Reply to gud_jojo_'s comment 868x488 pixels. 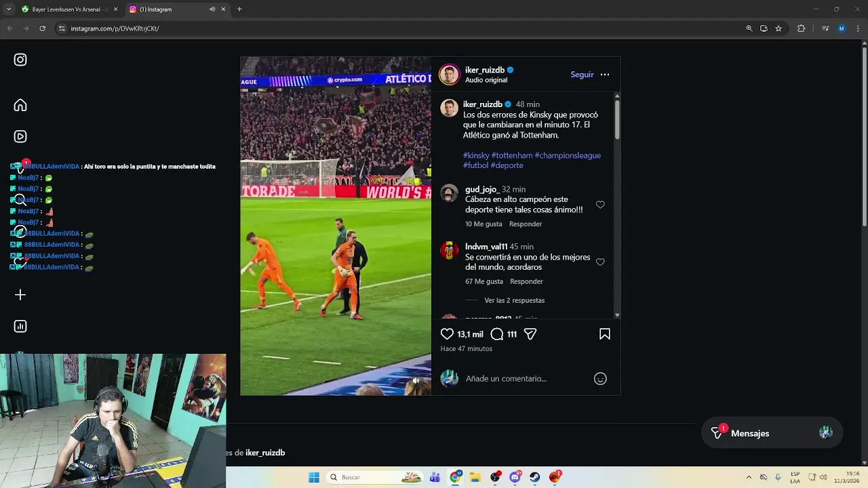point(526,224)
